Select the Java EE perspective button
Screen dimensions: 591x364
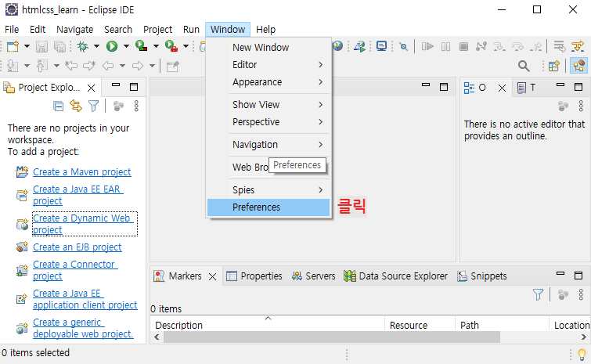pyautogui.click(x=579, y=66)
